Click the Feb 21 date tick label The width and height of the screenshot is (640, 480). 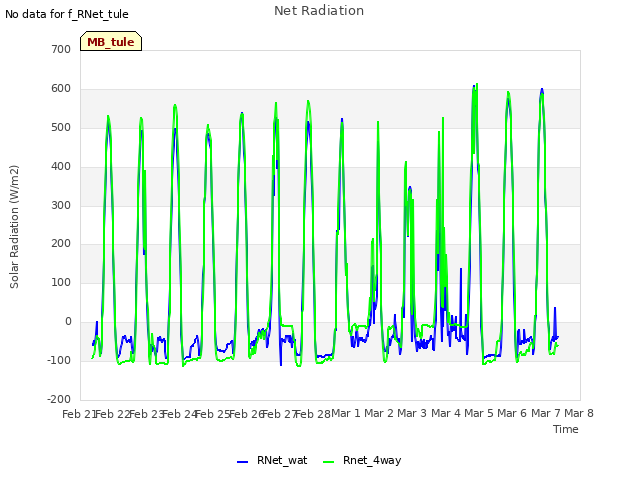point(79,414)
